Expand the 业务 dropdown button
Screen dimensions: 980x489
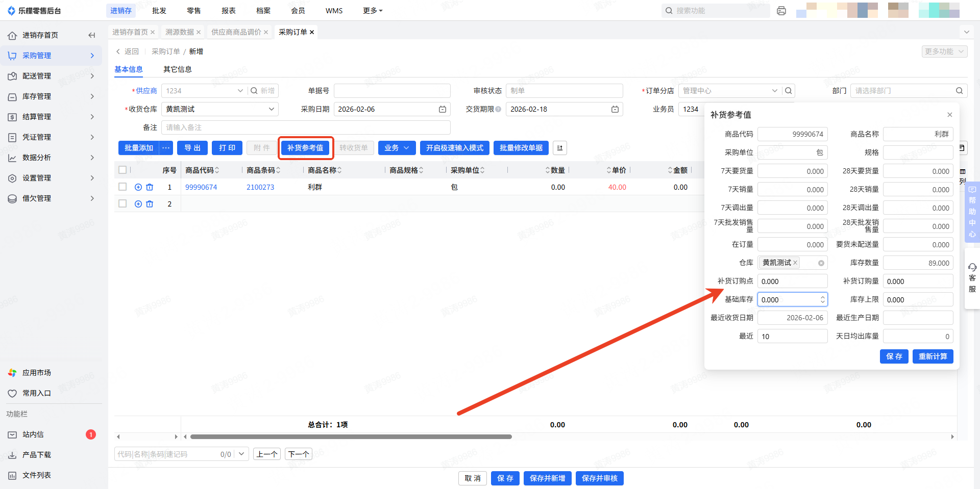click(x=397, y=148)
